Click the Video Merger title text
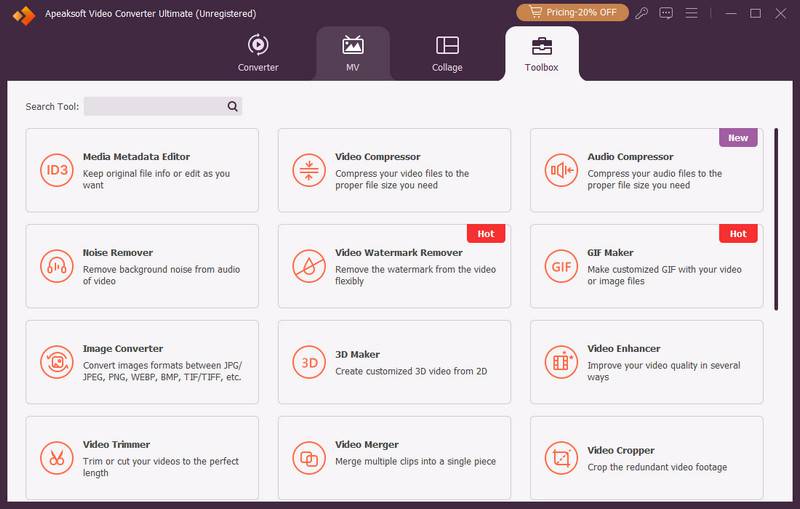This screenshot has width=800, height=509. [x=367, y=444]
